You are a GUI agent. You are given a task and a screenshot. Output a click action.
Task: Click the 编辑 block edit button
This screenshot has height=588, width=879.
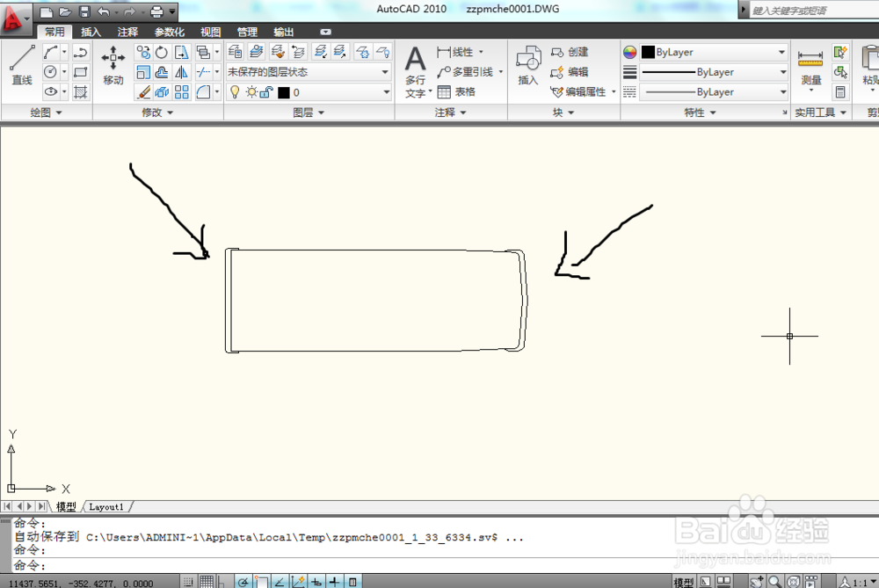(570, 72)
